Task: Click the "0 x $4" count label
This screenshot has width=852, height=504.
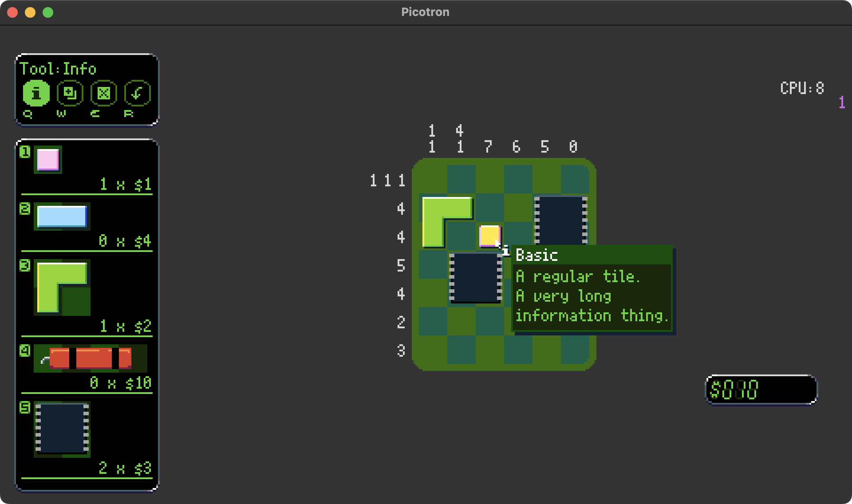Action: coord(125,241)
